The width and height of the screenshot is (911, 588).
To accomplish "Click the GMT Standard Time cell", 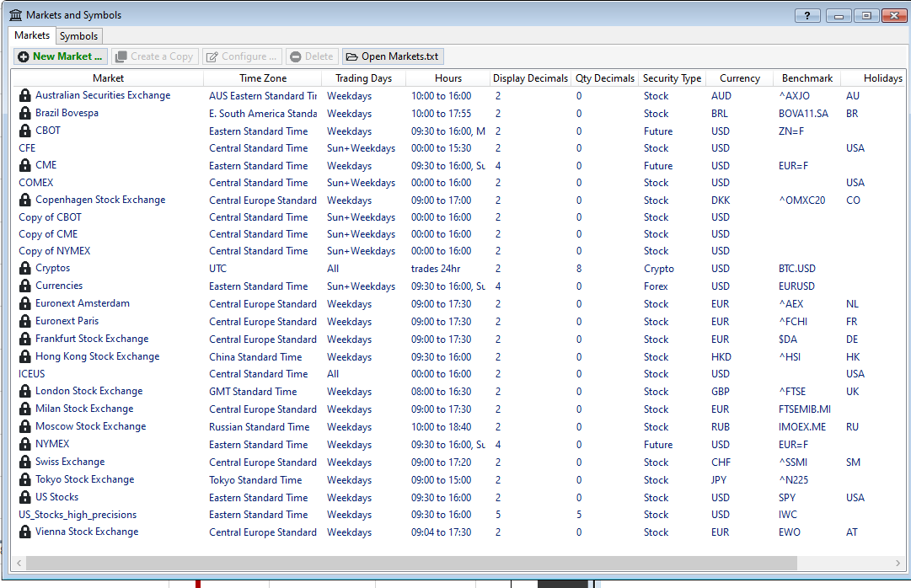I will click(x=253, y=392).
